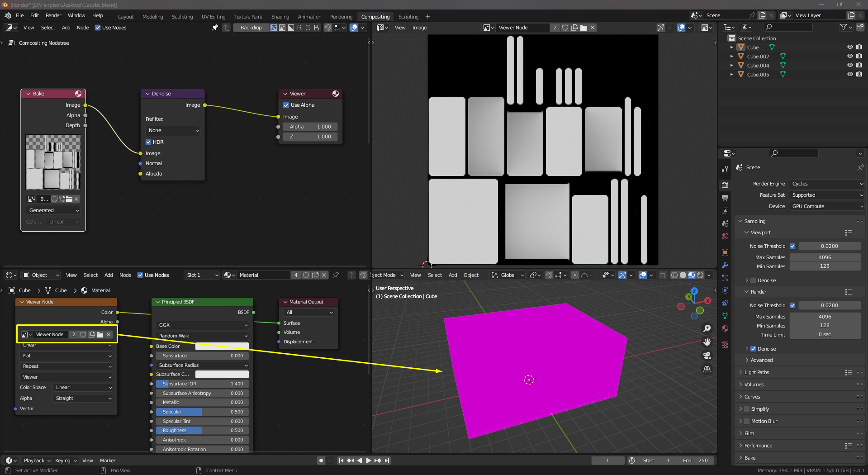Hide Cube.002 in viewport via eye icon

(850, 56)
